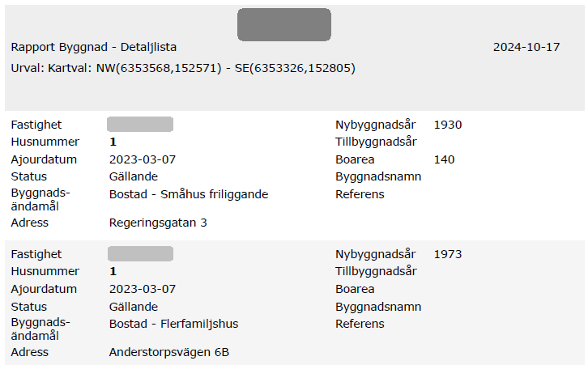Click the Boarea label beside 140
Viewport: 588px width, 365px height.
(x=355, y=159)
